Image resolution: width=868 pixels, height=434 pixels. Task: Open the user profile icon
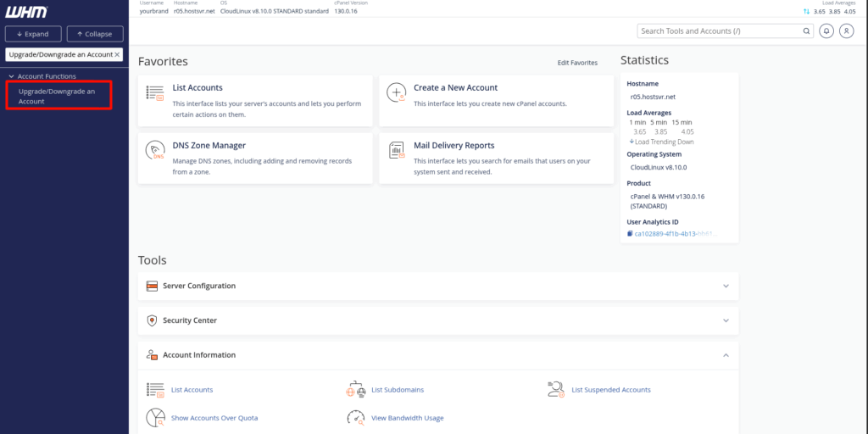pyautogui.click(x=846, y=31)
